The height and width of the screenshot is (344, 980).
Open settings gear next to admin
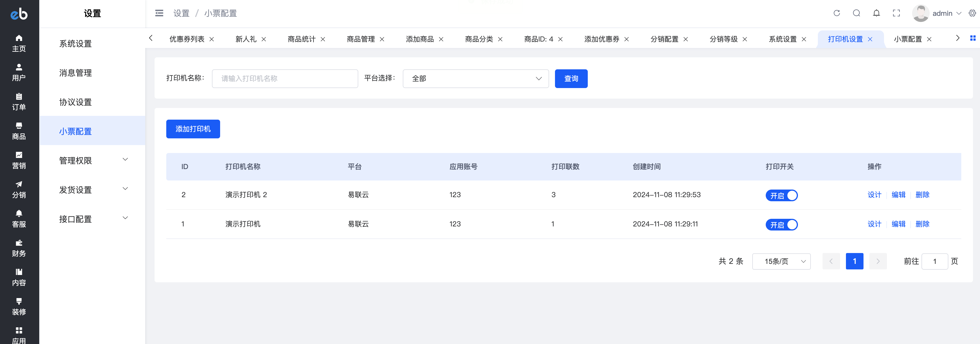click(972, 13)
